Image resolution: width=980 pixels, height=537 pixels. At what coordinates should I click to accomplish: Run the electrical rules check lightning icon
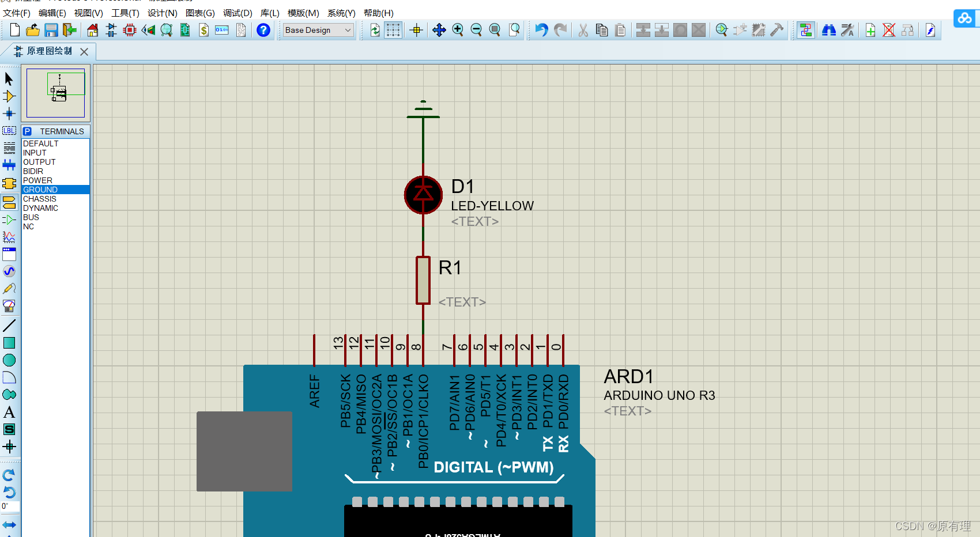(x=930, y=30)
